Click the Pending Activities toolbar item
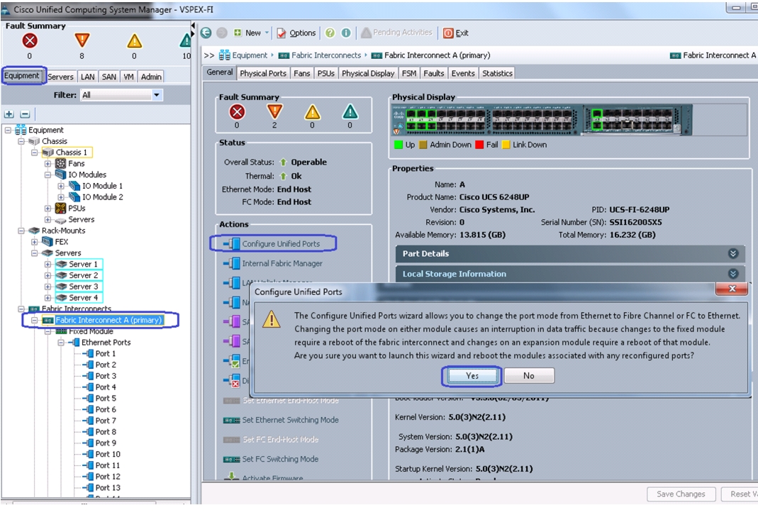The height and width of the screenshot is (532, 758). [x=396, y=33]
